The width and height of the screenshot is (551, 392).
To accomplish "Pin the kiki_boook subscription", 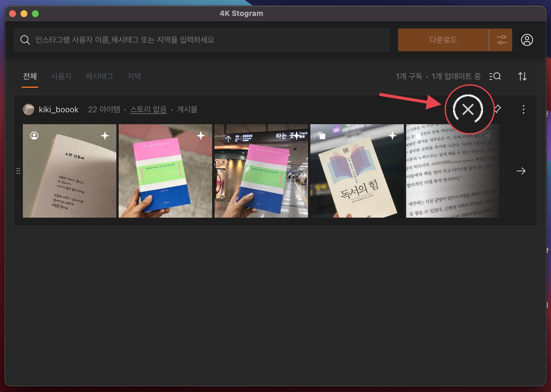I will click(x=498, y=109).
